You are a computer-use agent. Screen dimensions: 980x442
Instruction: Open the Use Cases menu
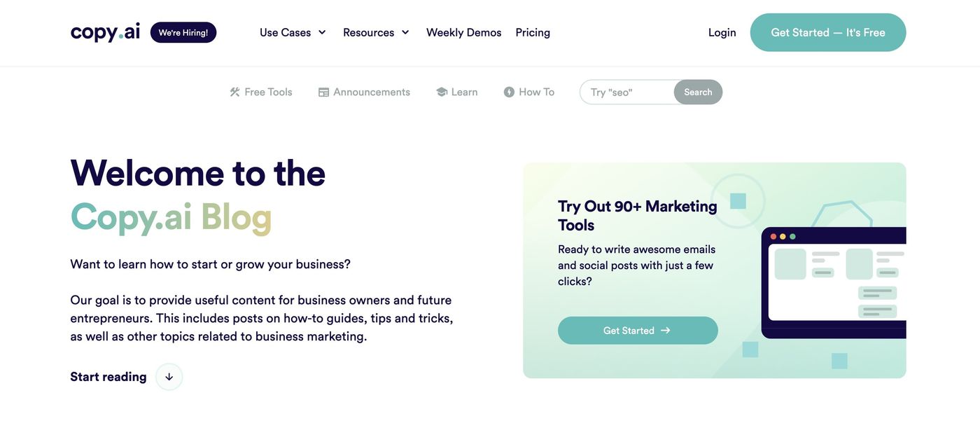(x=293, y=32)
